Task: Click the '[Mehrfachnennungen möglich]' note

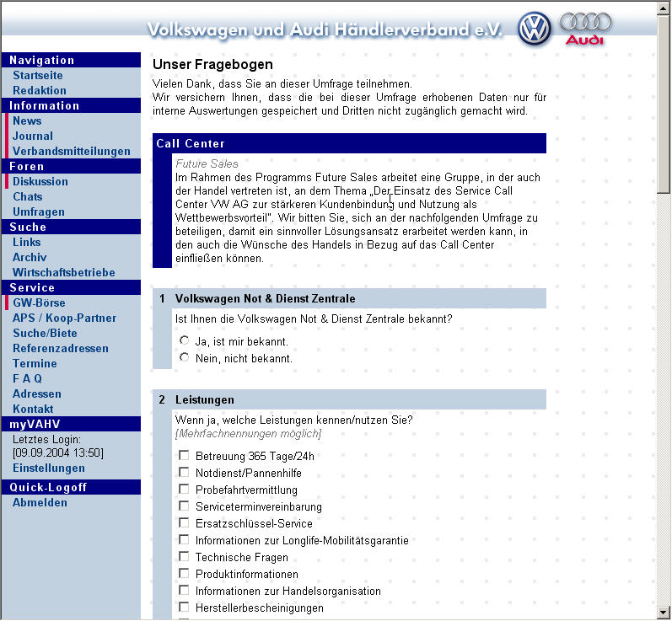Action: 248,433
